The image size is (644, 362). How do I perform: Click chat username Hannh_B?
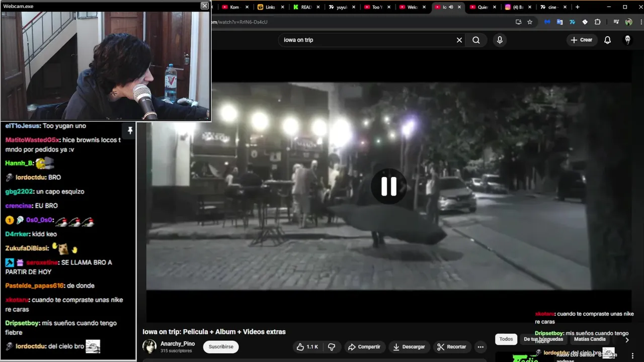pos(19,163)
